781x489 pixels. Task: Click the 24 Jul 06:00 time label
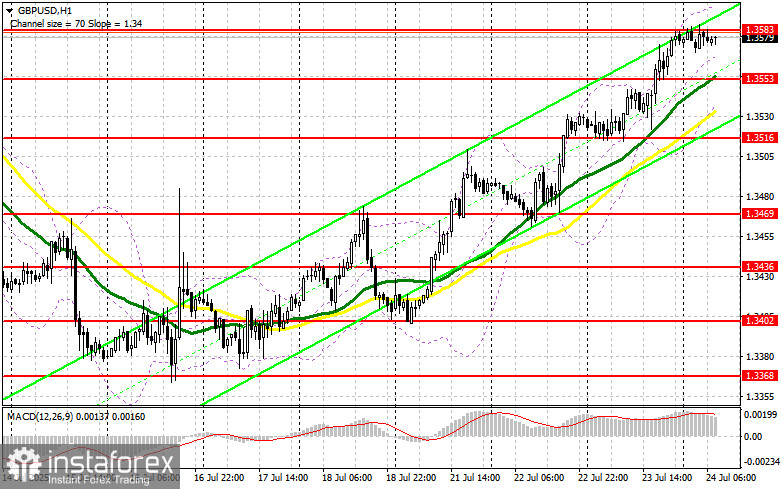(731, 478)
